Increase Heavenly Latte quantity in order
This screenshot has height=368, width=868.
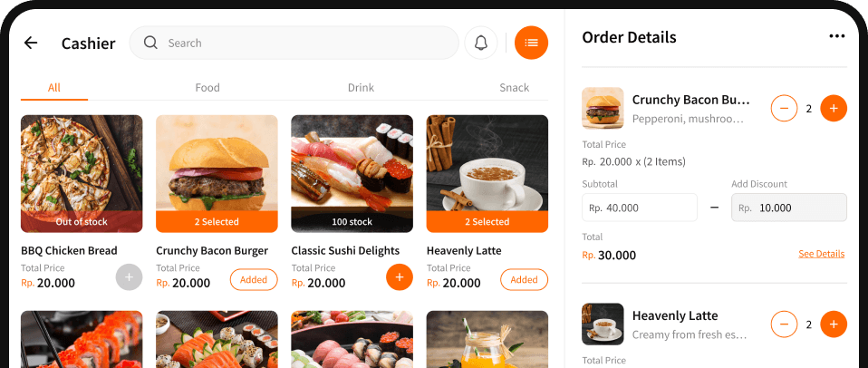834,324
